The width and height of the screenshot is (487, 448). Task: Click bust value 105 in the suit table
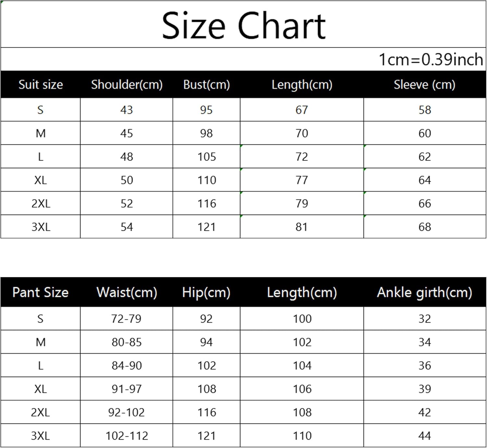pyautogui.click(x=206, y=157)
